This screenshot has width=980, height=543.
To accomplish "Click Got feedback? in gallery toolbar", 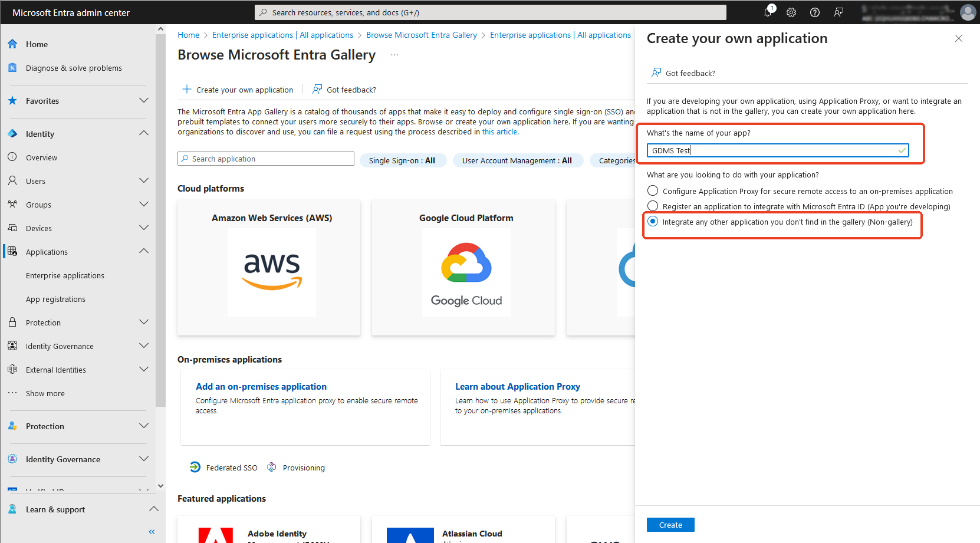I will 344,90.
